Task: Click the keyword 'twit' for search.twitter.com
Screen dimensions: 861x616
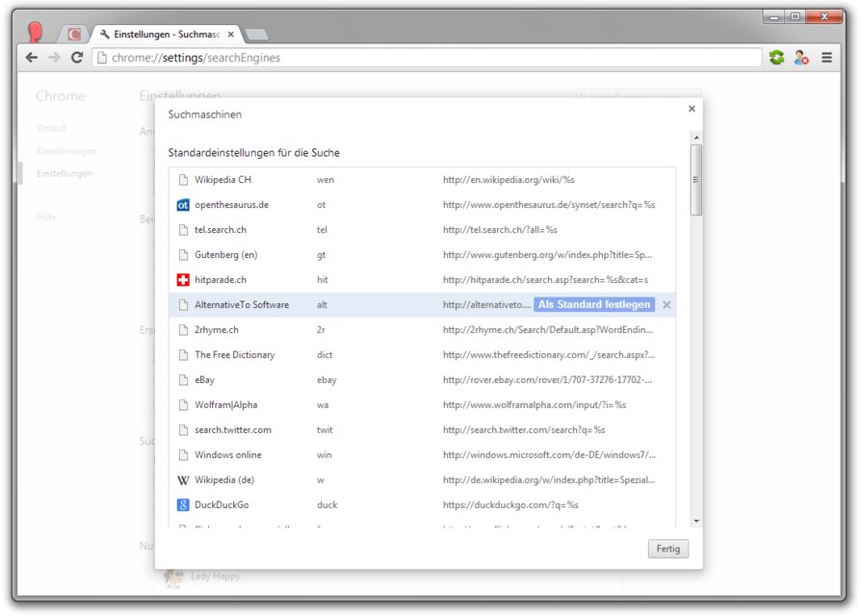Action: pos(326,430)
